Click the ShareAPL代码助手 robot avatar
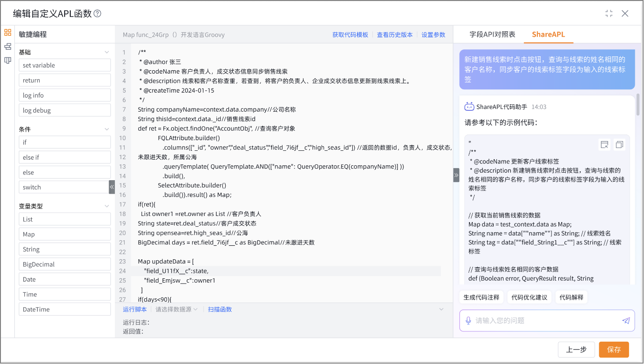 click(x=469, y=107)
